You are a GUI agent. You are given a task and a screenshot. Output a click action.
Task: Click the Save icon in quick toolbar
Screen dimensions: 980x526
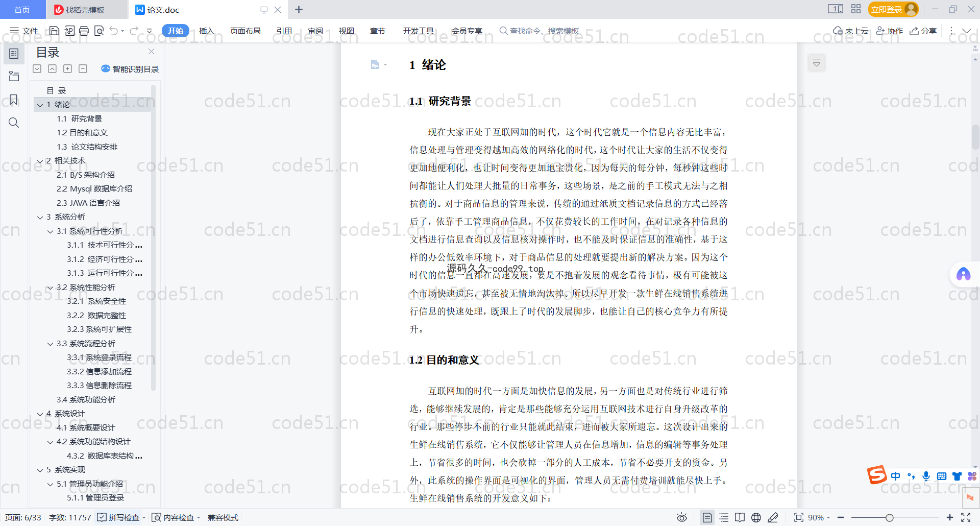coord(54,31)
